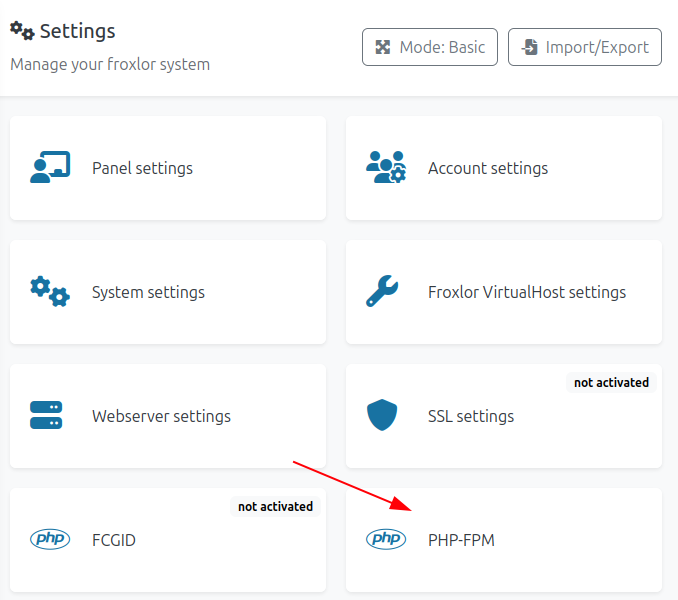This screenshot has width=678, height=600.
Task: Click the Panel settings monitor-user icon
Action: click(x=50, y=168)
